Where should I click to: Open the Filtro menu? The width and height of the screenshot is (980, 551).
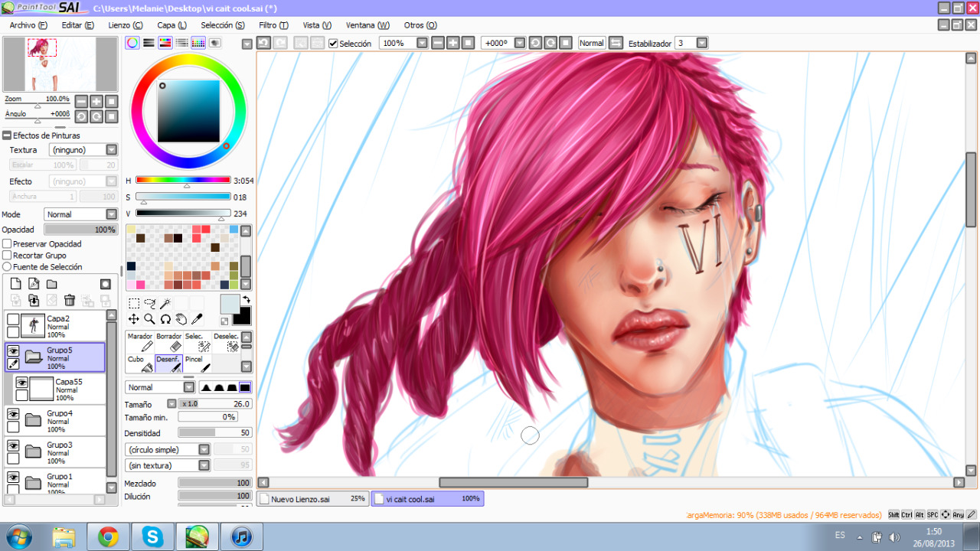tap(273, 25)
